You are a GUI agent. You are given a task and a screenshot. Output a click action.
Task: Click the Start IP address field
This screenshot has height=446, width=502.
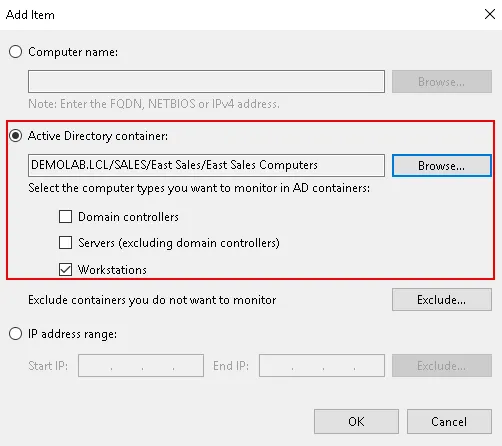coord(141,366)
